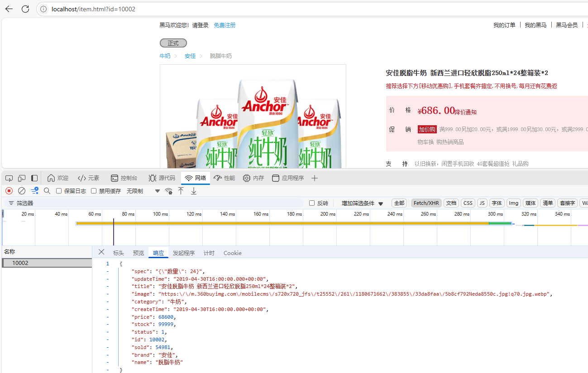Filter requests by 套接字
Viewport: 588px width, 373px height.
[568, 203]
